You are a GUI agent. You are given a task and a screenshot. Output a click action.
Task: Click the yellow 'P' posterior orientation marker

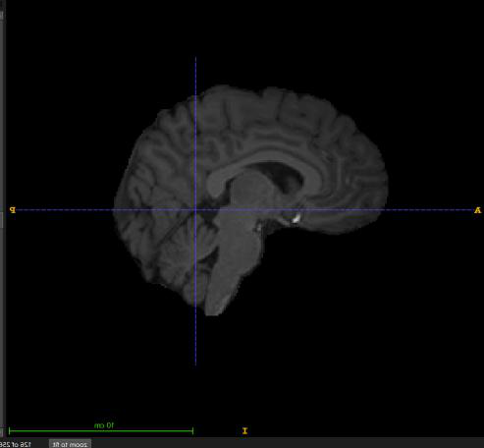tap(13, 209)
